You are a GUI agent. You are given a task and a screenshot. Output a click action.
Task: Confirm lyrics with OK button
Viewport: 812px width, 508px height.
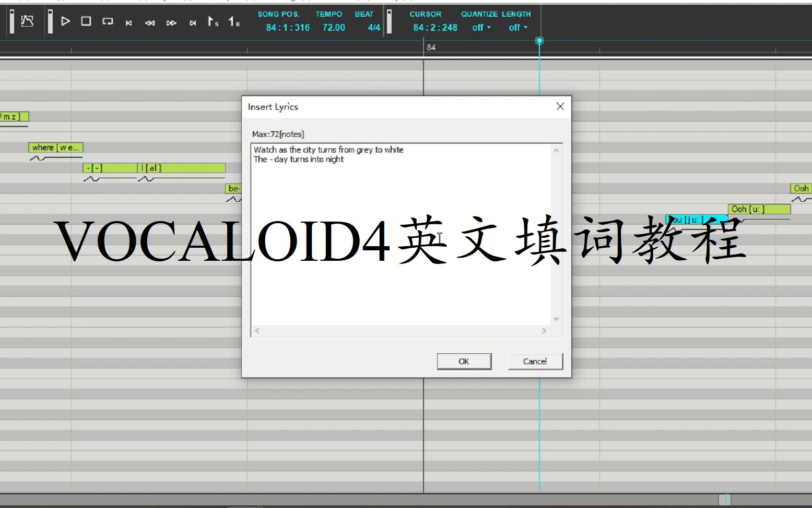[464, 361]
